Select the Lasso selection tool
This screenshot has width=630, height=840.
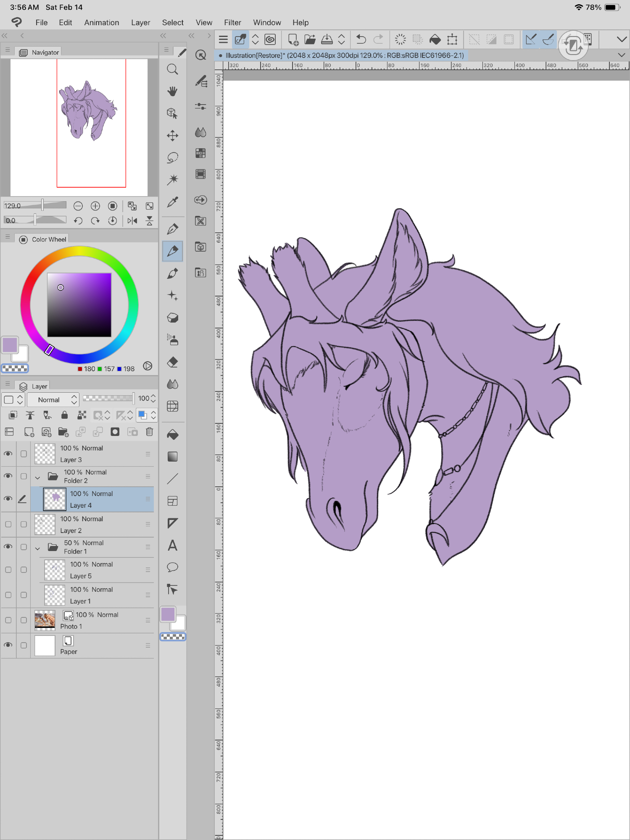(x=172, y=158)
